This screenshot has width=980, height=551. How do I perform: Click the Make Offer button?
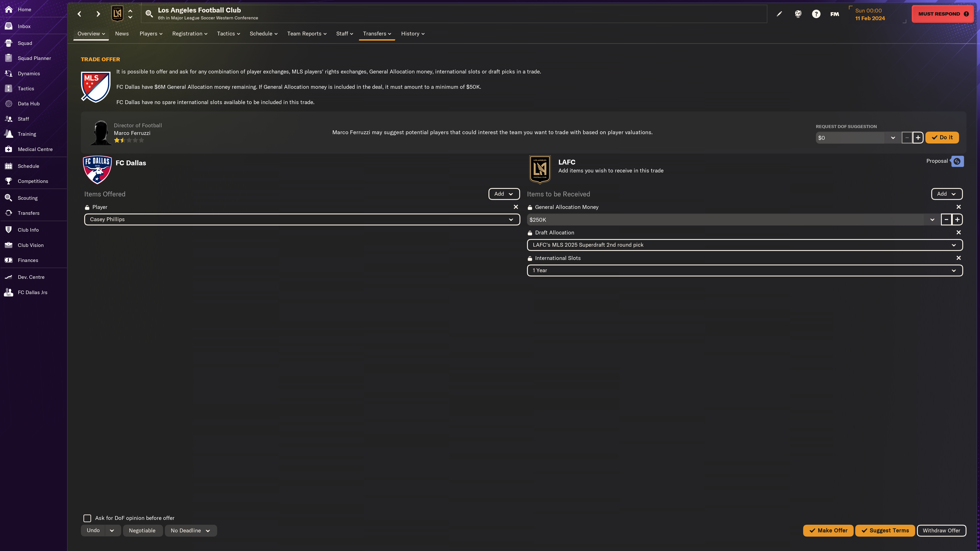coord(828,531)
